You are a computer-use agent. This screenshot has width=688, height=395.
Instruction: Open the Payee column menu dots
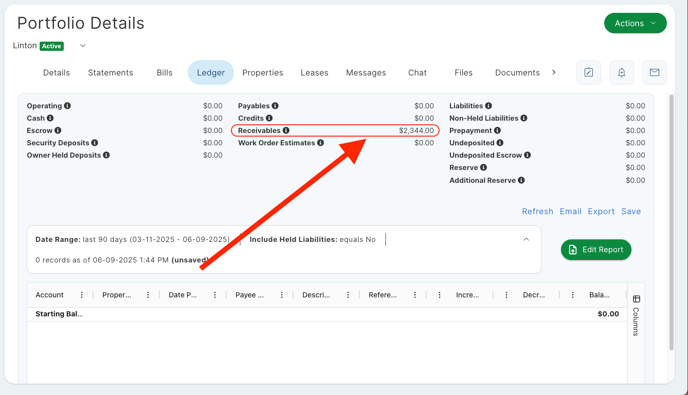click(x=281, y=295)
